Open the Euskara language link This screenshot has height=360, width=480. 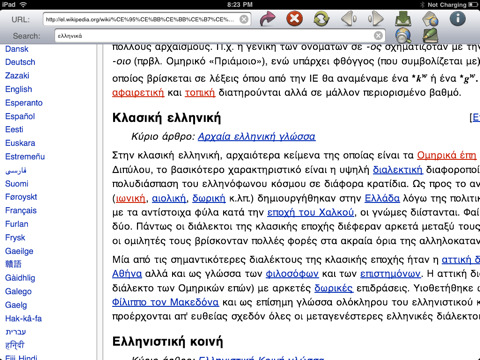click(x=20, y=143)
